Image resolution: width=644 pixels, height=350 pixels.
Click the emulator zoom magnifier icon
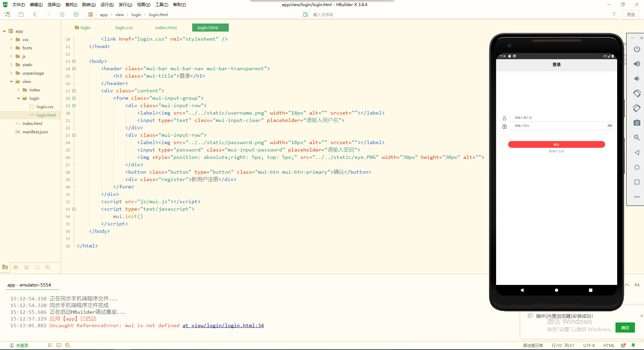coord(637,138)
